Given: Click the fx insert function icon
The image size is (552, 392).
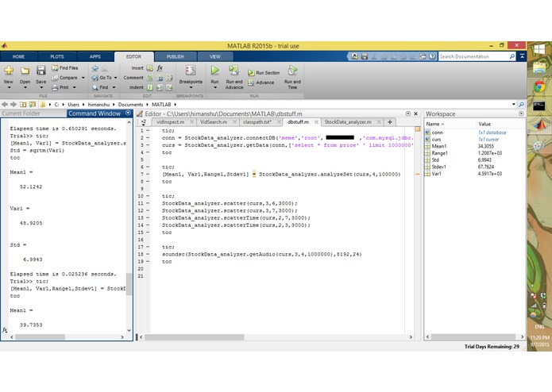Looking at the screenshot, I should coord(160,68).
